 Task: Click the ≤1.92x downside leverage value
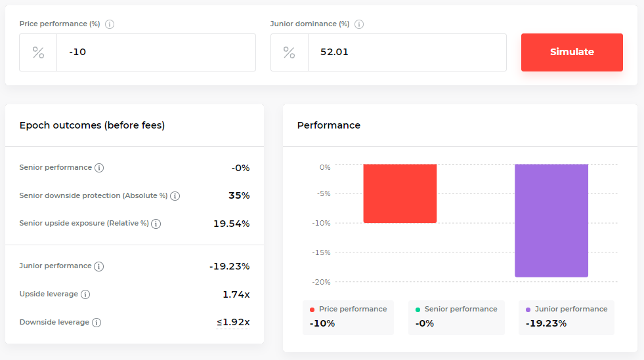pos(233,322)
